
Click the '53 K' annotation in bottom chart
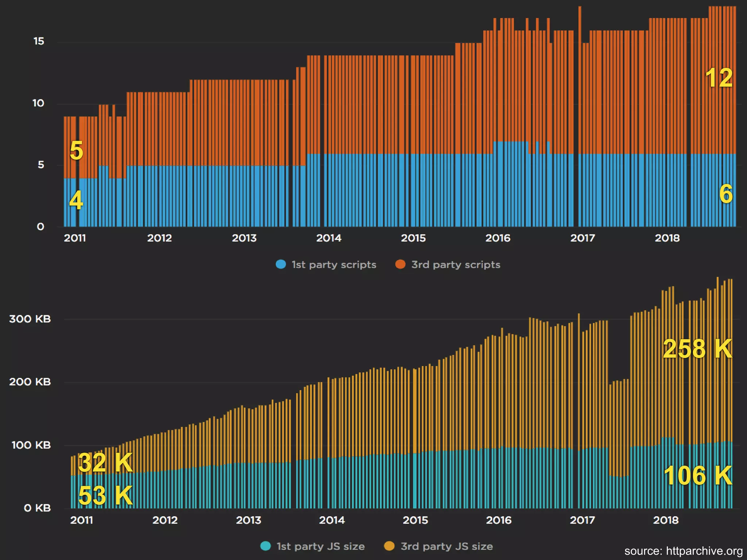[105, 495]
